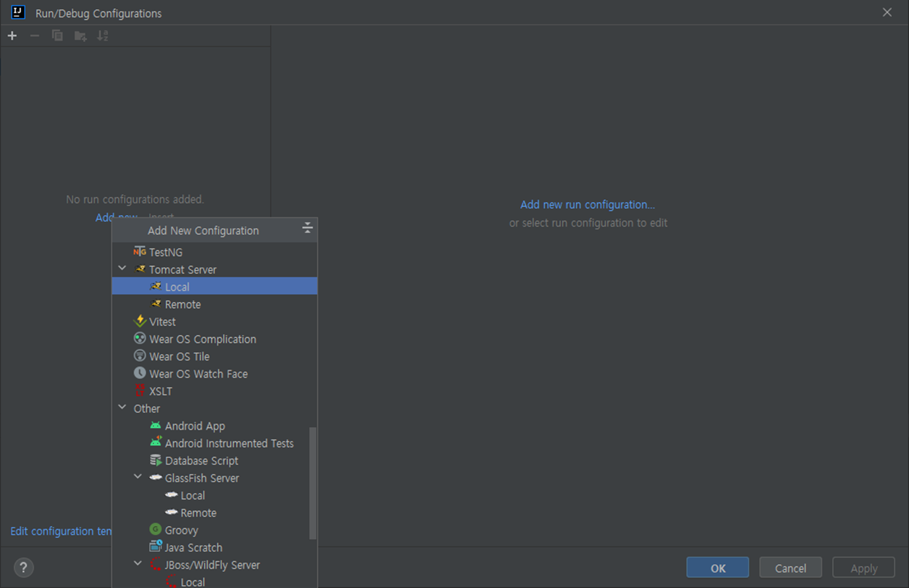Choose Wear OS Complication entry

coord(215,339)
